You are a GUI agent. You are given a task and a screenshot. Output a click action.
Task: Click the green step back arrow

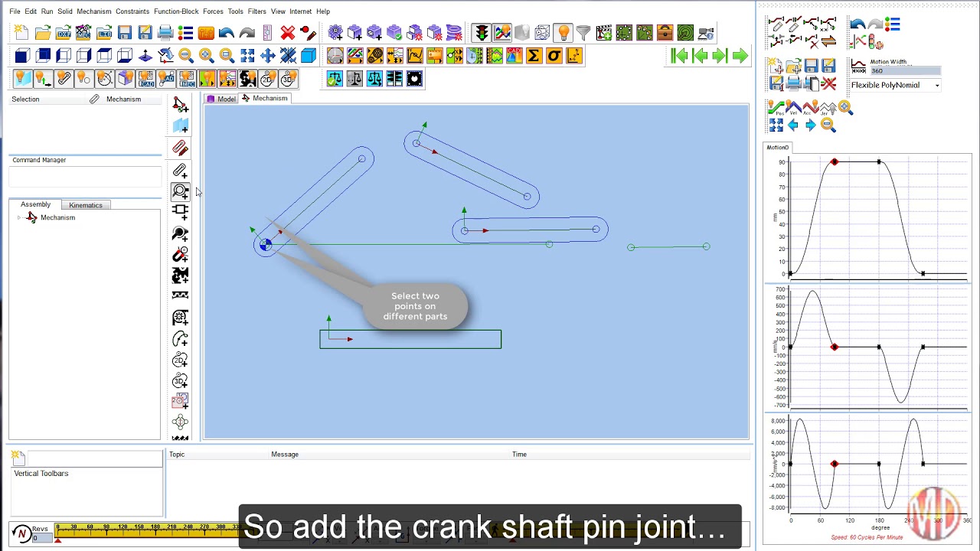click(700, 56)
